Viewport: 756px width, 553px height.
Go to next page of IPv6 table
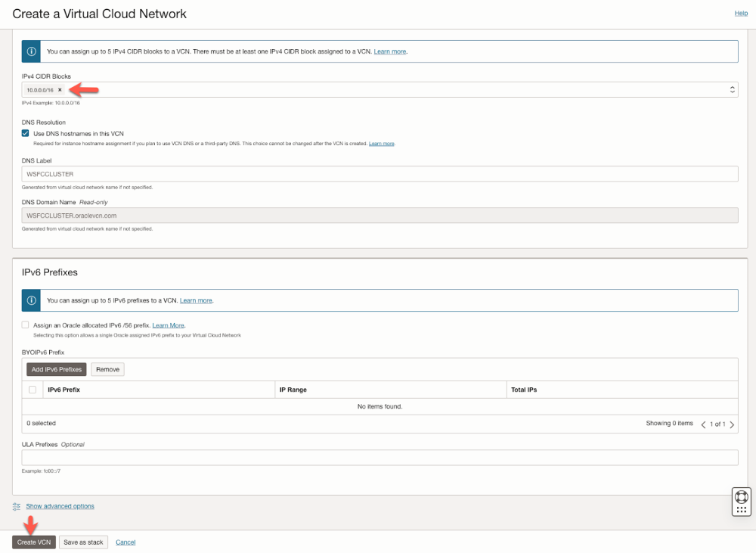[732, 424]
